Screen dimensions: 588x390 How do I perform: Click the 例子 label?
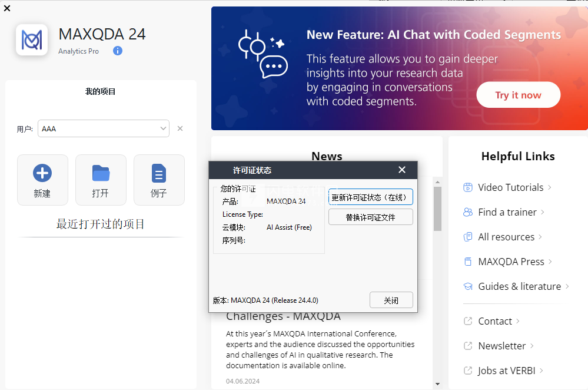pyautogui.click(x=159, y=193)
